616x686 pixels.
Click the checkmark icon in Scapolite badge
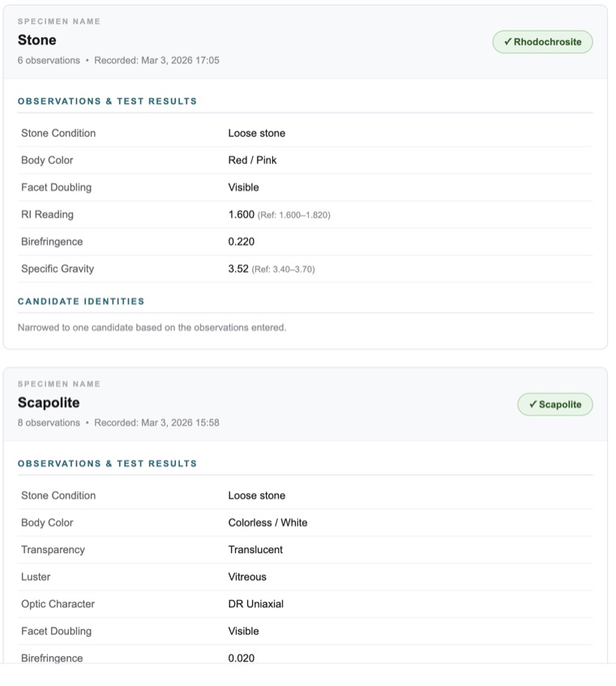[x=533, y=405]
